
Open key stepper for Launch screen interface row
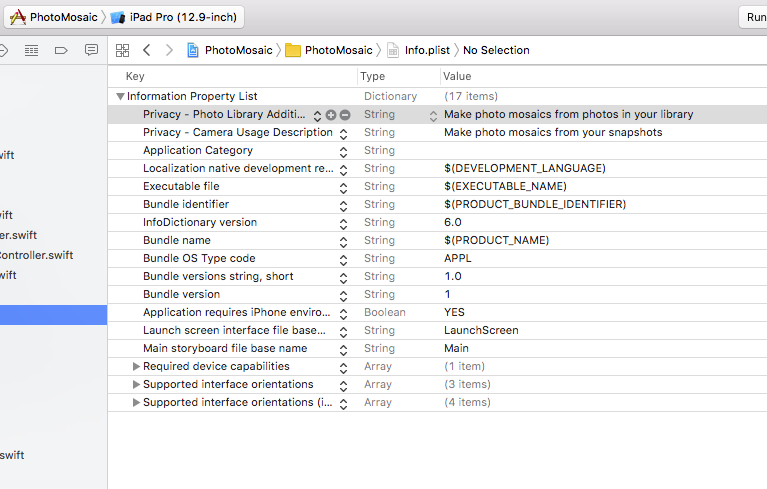(343, 332)
